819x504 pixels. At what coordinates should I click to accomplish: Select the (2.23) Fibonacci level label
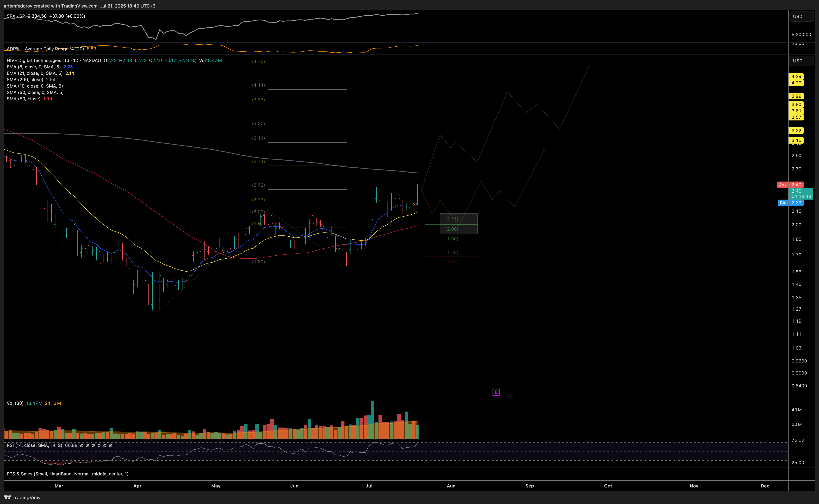coord(258,200)
